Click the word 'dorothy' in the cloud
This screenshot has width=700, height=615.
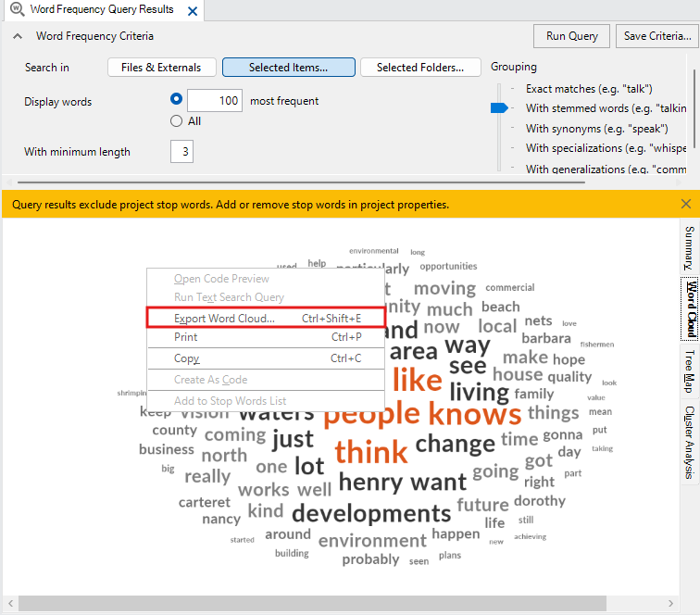(540, 501)
